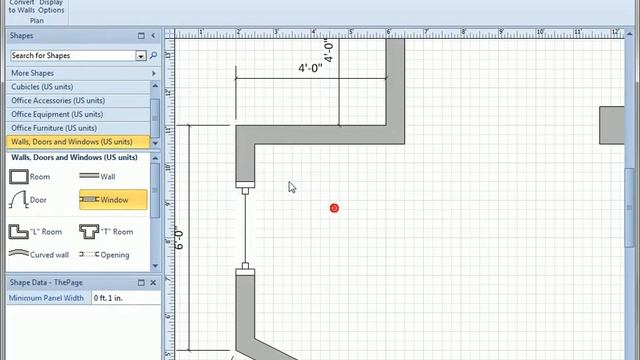Click the Convert to Walls button

pyautogui.click(x=22, y=7)
